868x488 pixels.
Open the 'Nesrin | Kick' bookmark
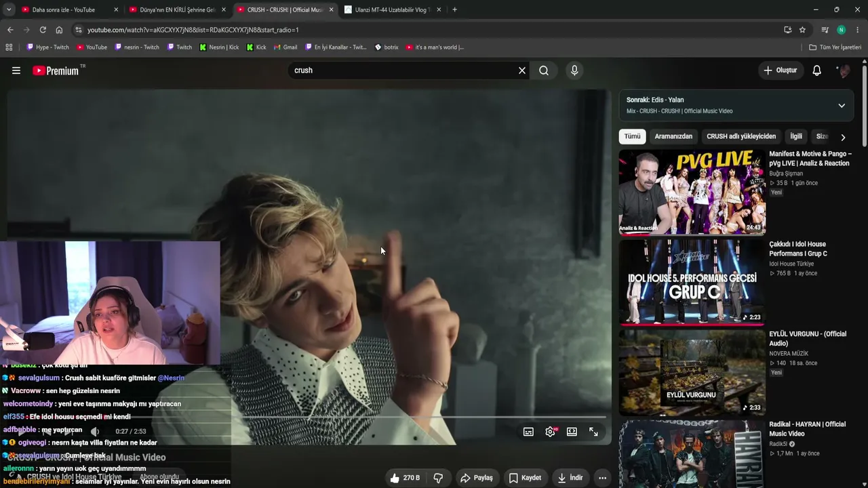click(x=219, y=47)
